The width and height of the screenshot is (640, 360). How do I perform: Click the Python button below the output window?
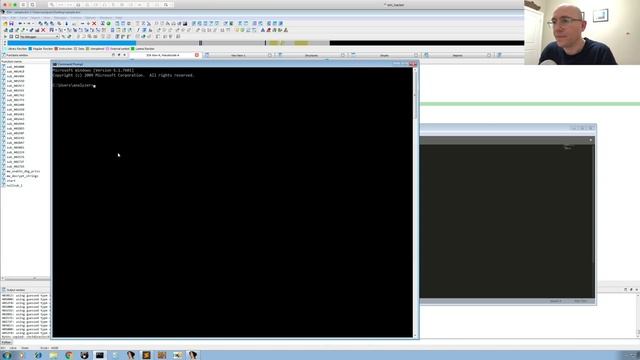tap(6, 342)
